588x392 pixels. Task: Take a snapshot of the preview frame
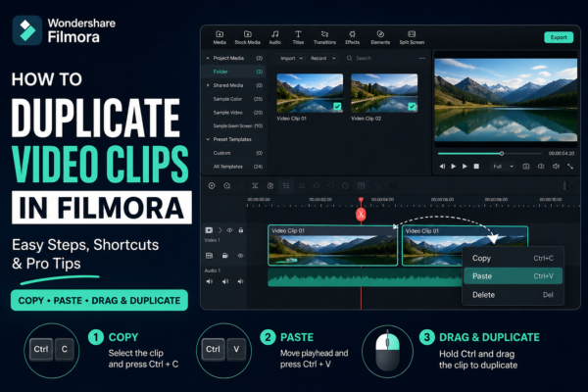pyautogui.click(x=526, y=167)
